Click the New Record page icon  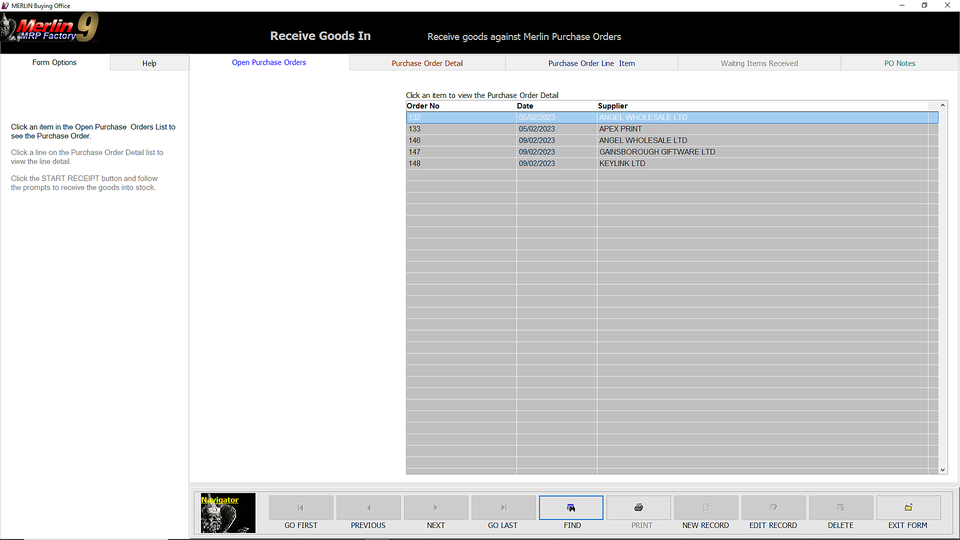coord(706,508)
